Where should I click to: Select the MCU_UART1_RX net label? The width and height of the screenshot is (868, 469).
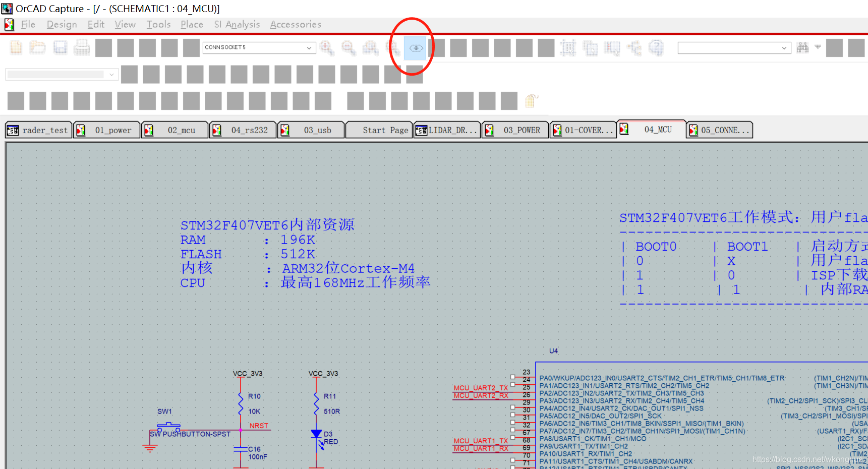click(x=481, y=448)
